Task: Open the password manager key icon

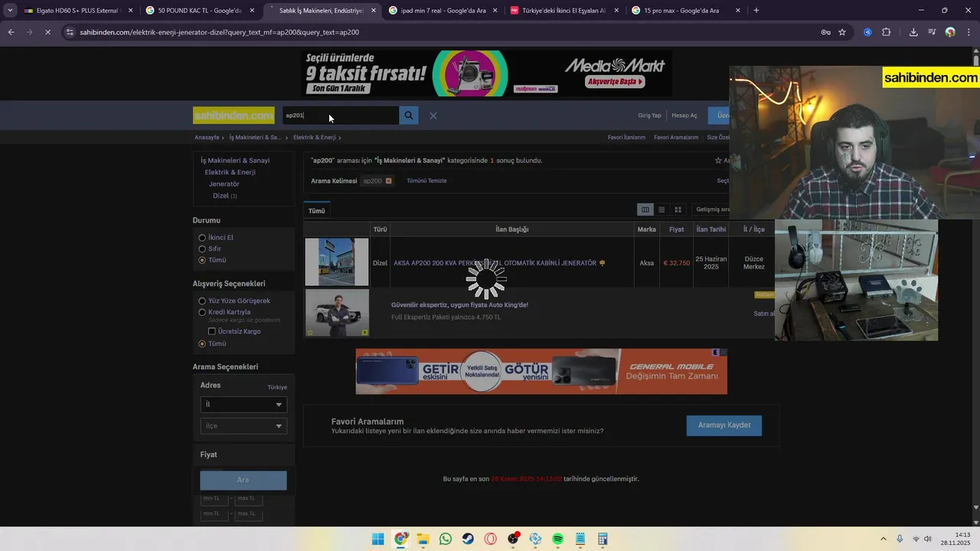Action: click(825, 32)
